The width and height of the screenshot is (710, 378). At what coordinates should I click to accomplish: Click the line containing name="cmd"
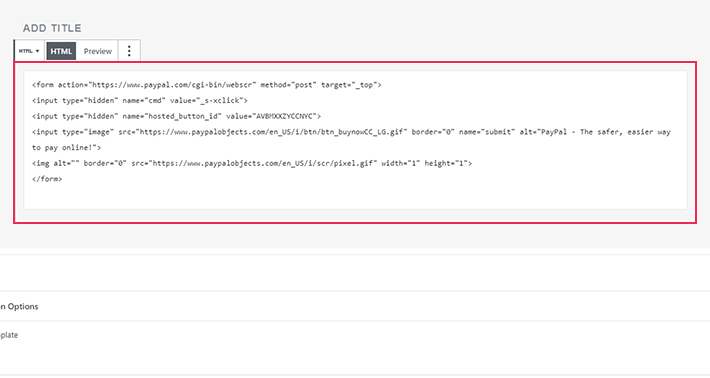tap(140, 100)
